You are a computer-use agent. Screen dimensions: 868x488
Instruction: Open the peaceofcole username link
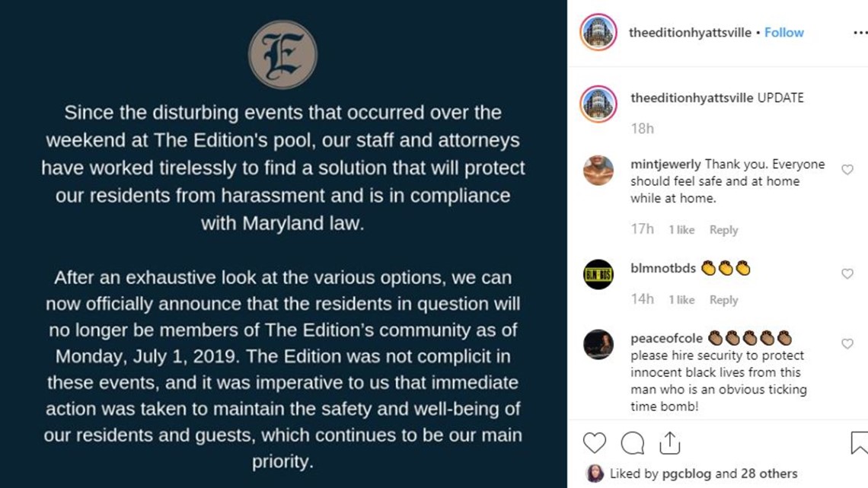(666, 338)
